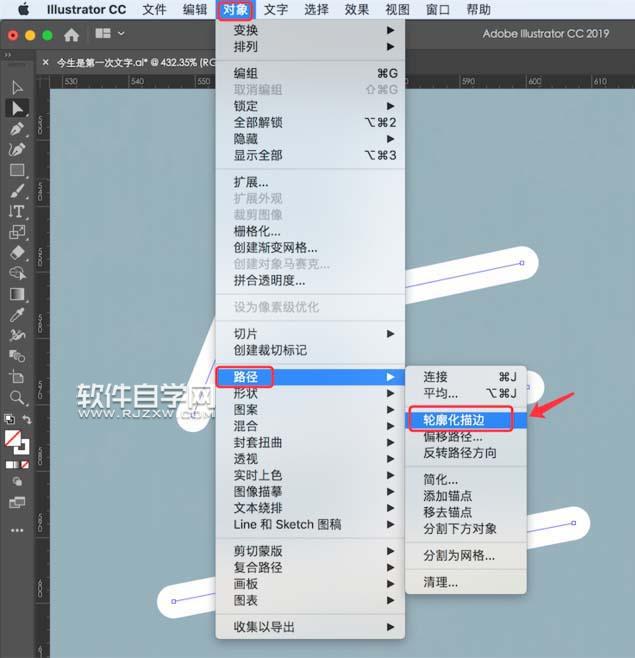Select the Pen tool
Image resolution: width=635 pixels, height=658 pixels.
(17, 129)
